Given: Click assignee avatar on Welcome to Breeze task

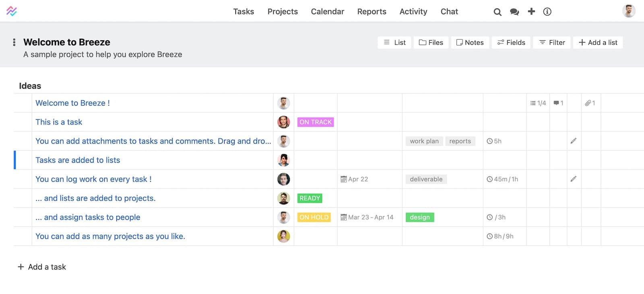Looking at the screenshot, I should [x=284, y=103].
